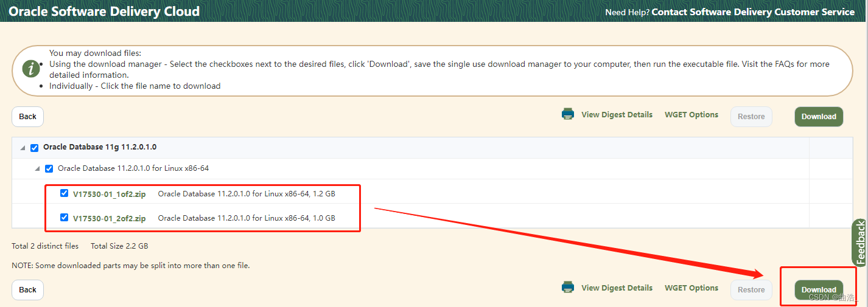Click the upper Restore button

[x=751, y=117]
